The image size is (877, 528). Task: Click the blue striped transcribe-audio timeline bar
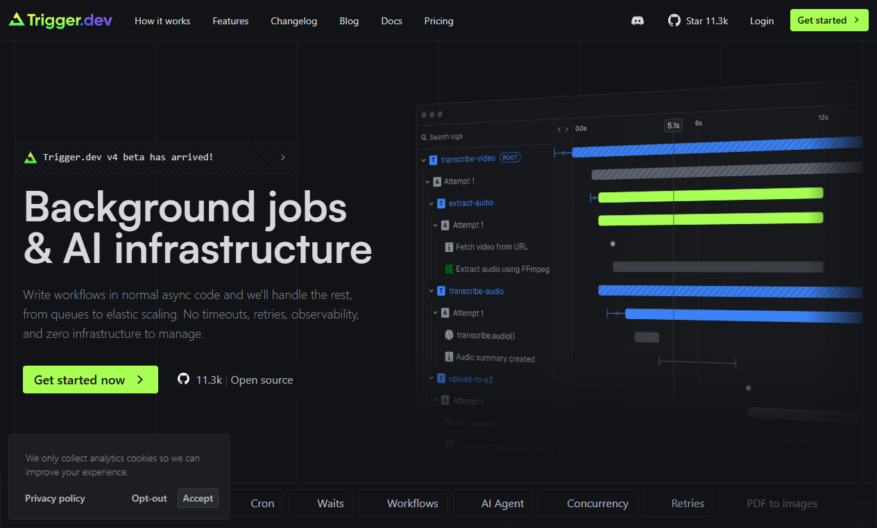(x=730, y=291)
